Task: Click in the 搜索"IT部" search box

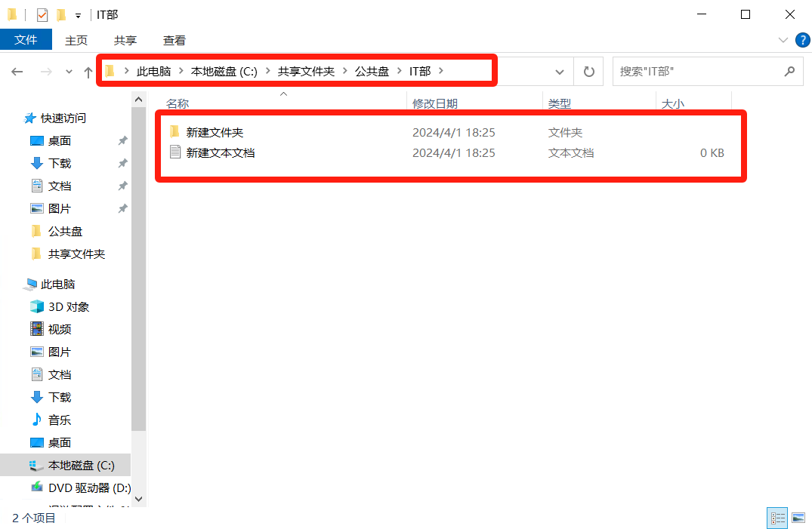Action: click(x=695, y=72)
